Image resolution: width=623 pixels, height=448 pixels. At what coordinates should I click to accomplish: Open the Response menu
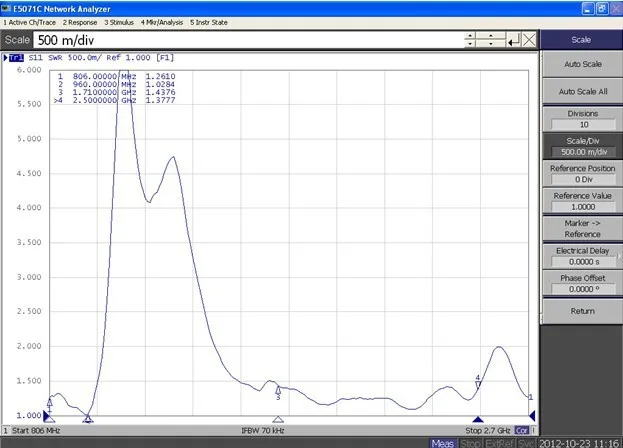tap(80, 23)
